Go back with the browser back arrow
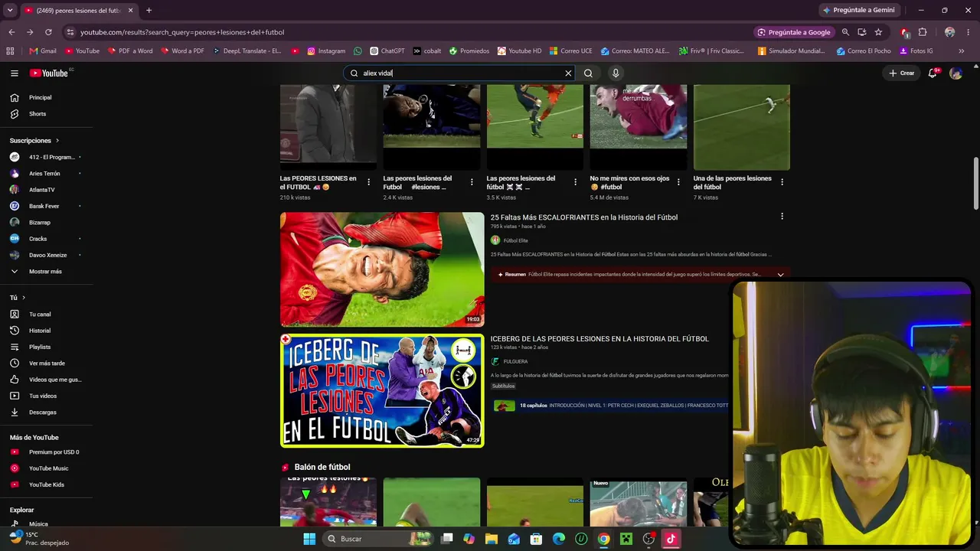The image size is (980, 551). coord(11,32)
